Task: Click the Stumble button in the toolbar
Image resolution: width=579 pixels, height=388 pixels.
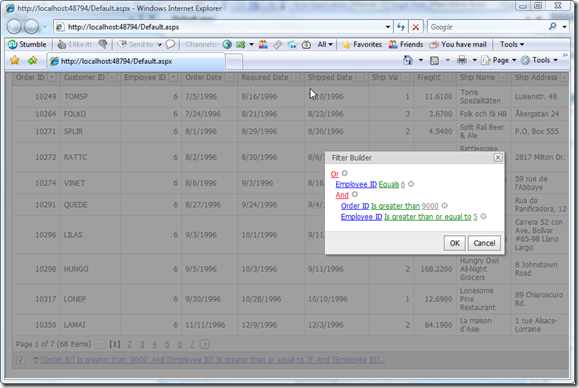Action: 27,44
